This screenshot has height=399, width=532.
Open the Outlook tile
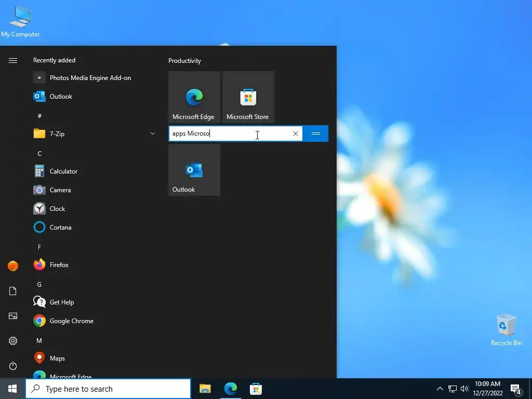[194, 170]
